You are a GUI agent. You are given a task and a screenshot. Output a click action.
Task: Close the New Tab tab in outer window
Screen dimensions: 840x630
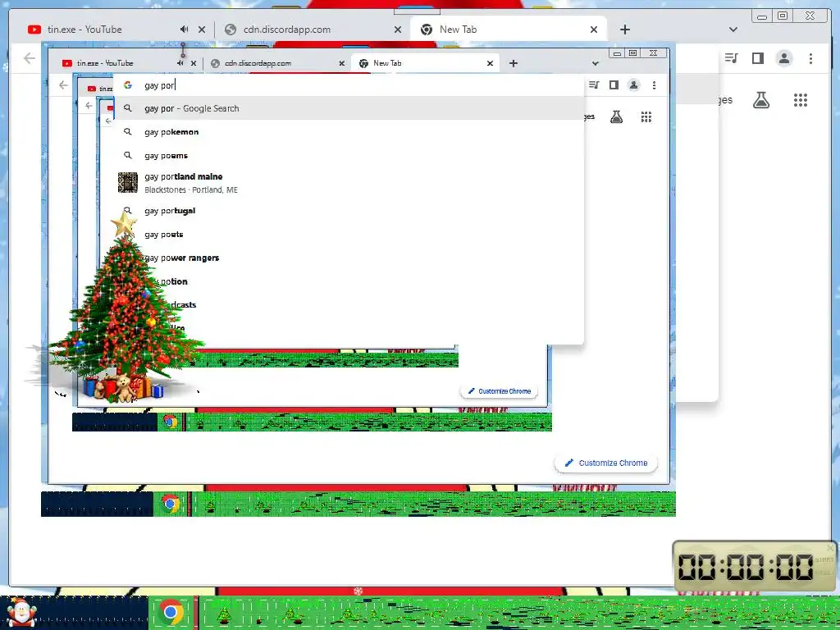594,30
